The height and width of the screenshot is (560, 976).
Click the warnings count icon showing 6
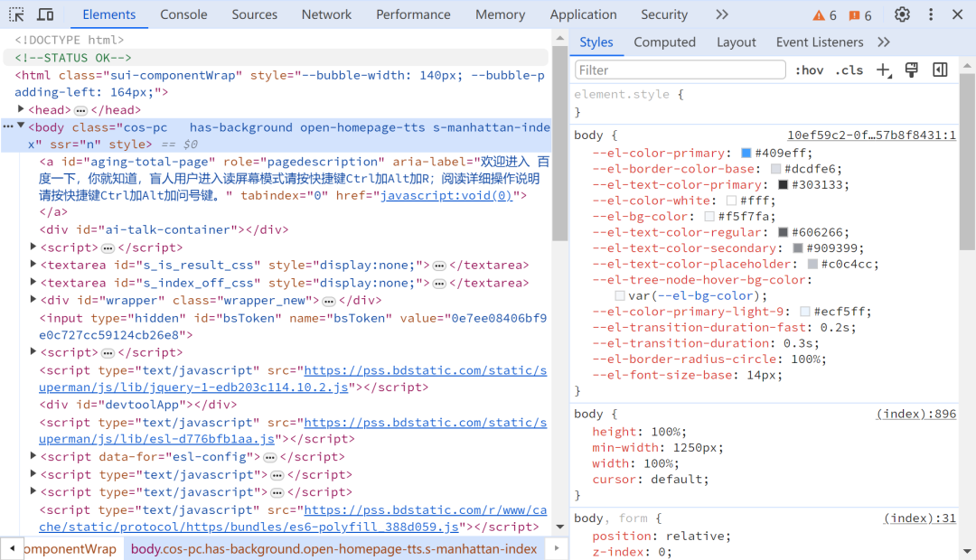coord(825,15)
